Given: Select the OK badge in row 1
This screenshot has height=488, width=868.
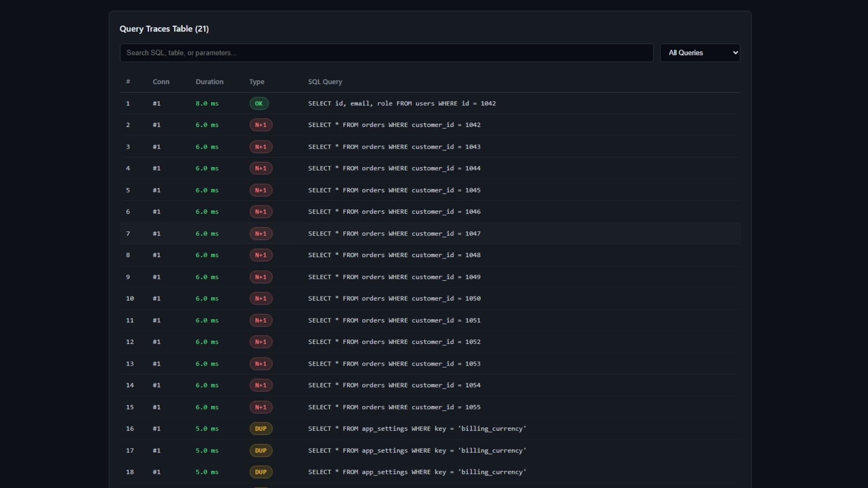Looking at the screenshot, I should point(259,103).
